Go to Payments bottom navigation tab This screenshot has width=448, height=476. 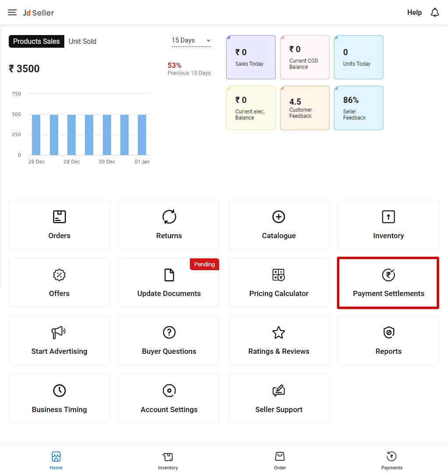392,461
